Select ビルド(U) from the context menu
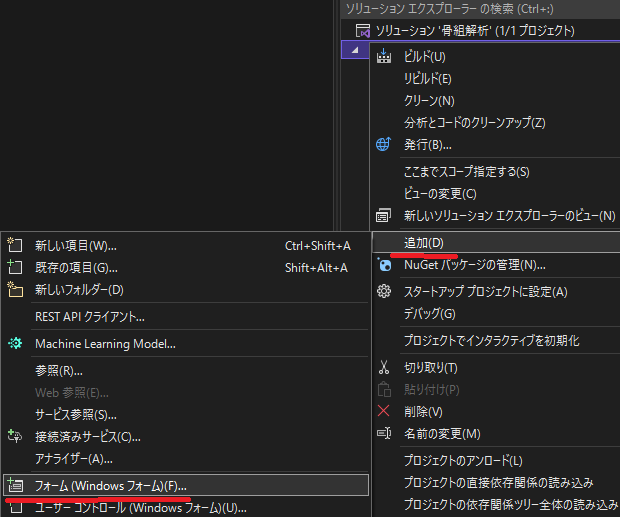Viewport: 620px width, 517px height. (424, 57)
